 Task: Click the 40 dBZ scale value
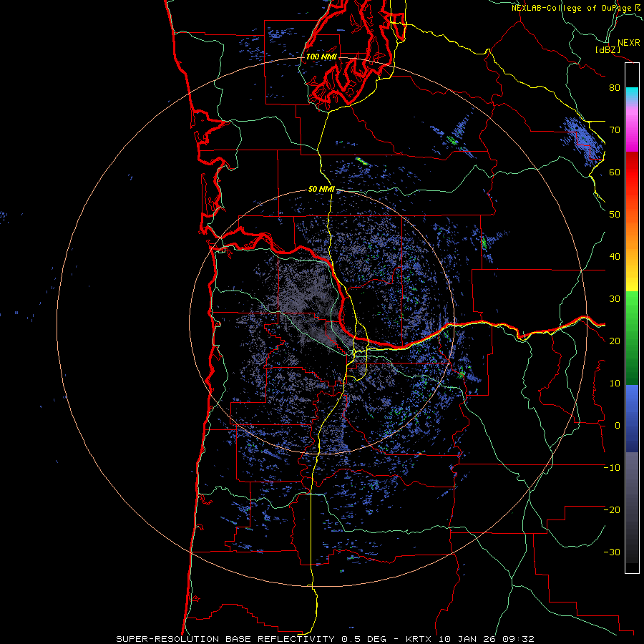(615, 257)
